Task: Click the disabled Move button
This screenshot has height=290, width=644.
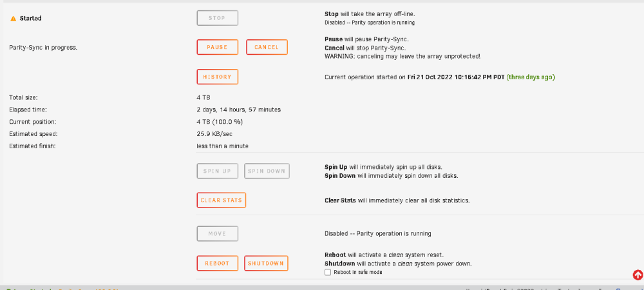Action: 217,234
